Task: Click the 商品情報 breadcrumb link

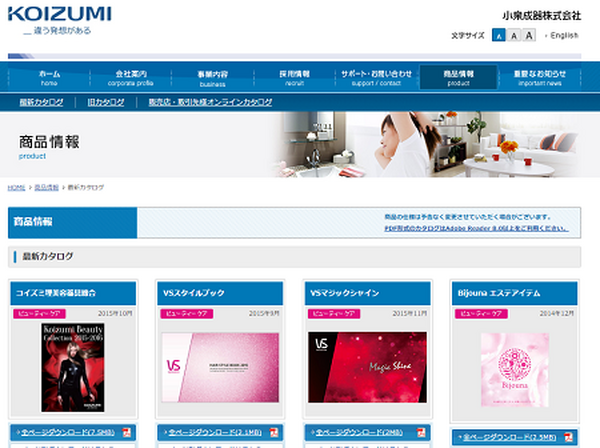Action: 46,187
